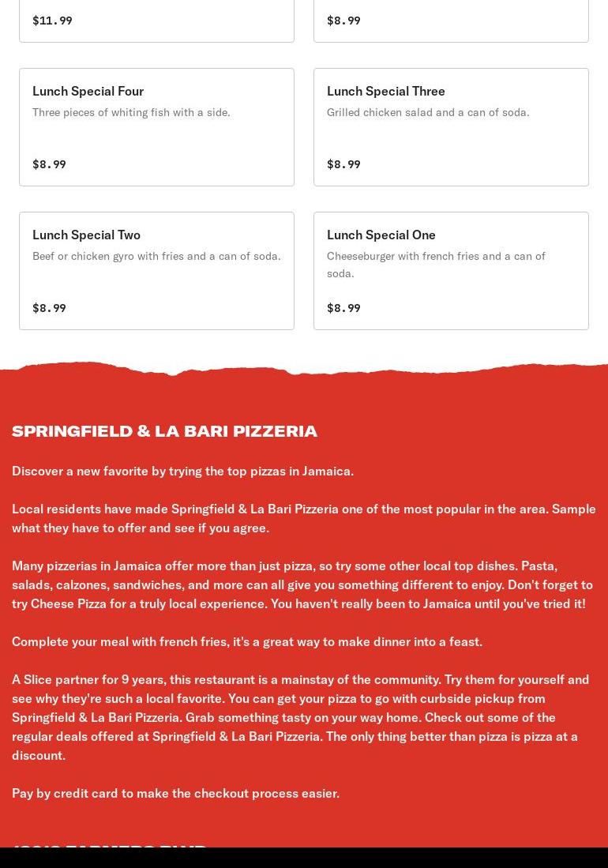The height and width of the screenshot is (868, 608).
Task: Click the whiting fish description text
Action: (x=131, y=112)
